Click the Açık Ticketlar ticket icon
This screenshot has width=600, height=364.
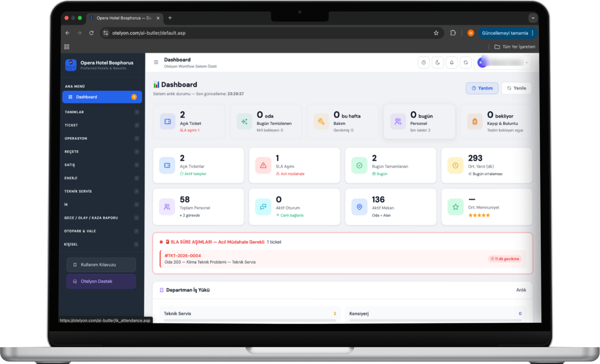click(167, 165)
